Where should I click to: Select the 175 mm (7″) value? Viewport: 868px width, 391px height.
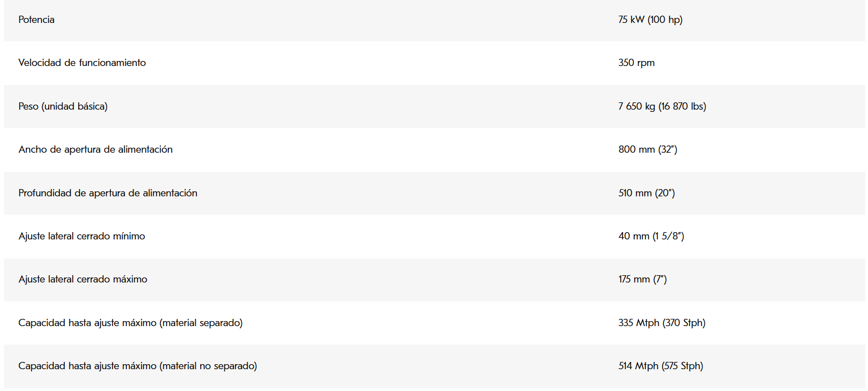pyautogui.click(x=643, y=279)
